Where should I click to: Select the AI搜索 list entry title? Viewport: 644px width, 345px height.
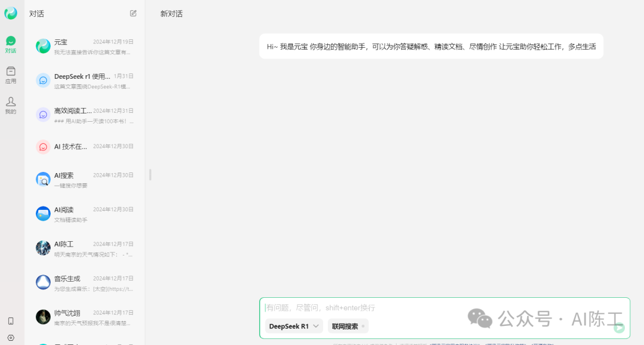point(64,175)
